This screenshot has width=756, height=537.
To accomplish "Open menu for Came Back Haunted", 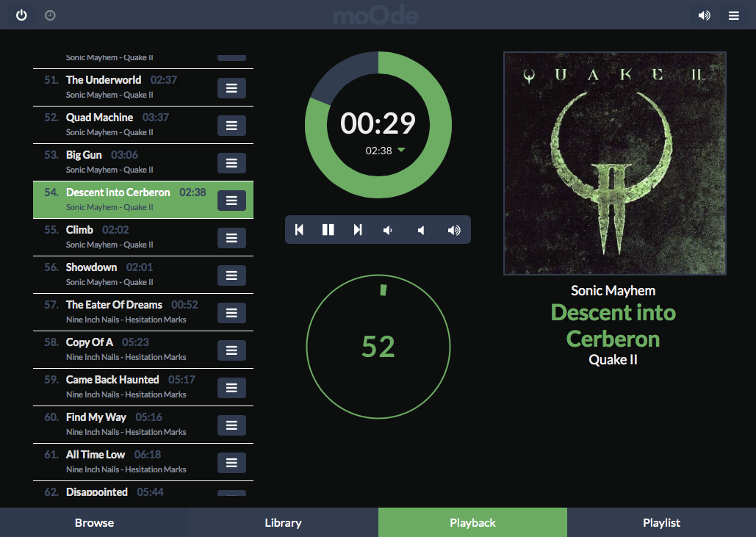I will coord(231,388).
